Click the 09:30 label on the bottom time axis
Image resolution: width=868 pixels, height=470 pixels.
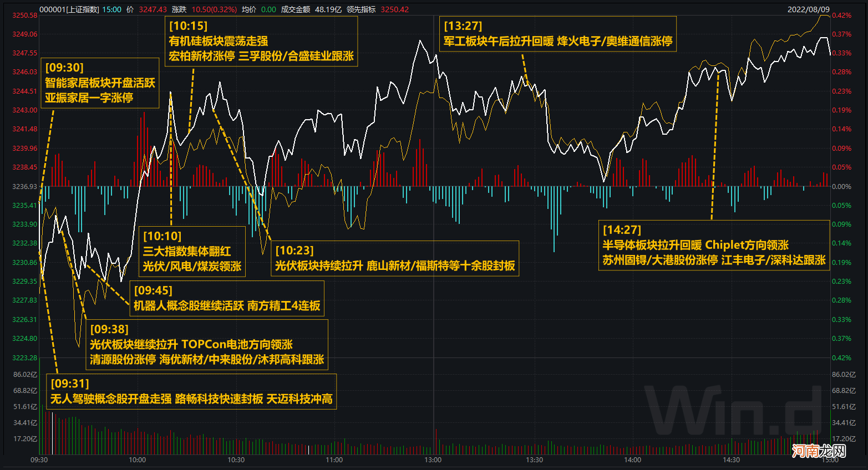[39, 460]
